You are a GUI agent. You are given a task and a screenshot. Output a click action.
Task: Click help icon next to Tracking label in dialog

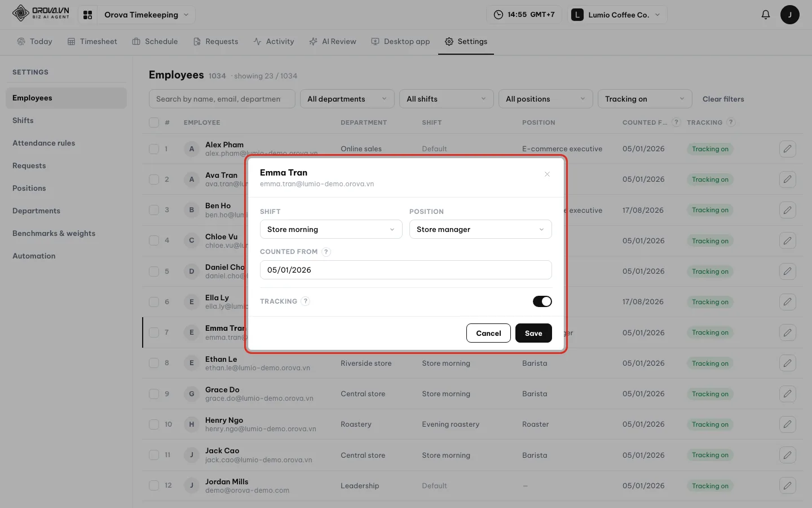[305, 301]
